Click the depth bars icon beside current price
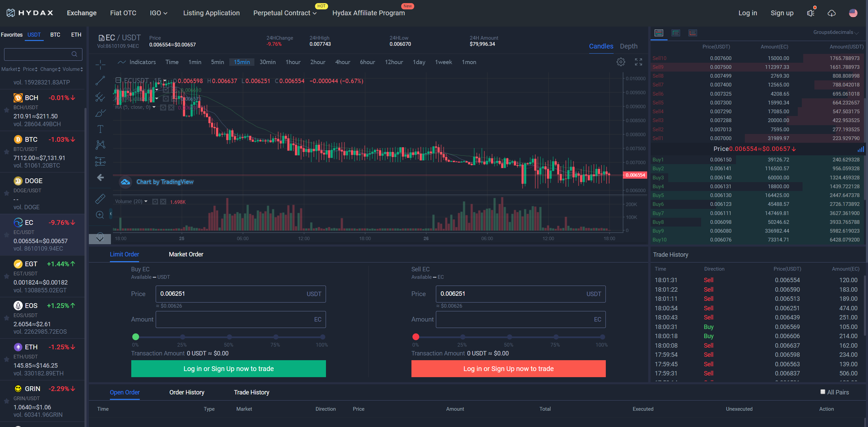 pos(861,149)
